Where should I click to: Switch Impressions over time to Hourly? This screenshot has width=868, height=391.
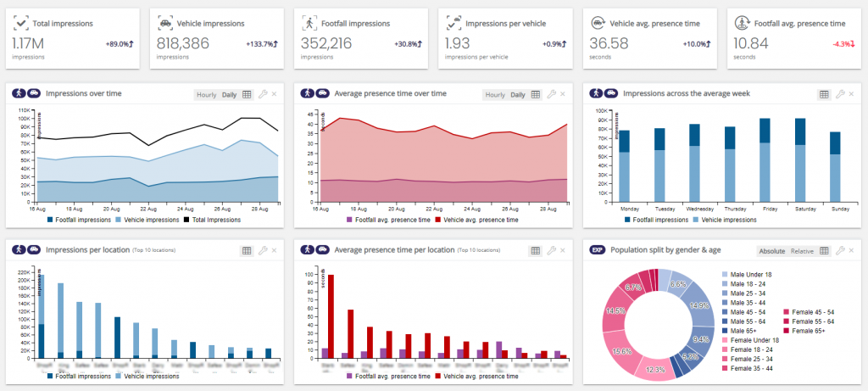206,94
